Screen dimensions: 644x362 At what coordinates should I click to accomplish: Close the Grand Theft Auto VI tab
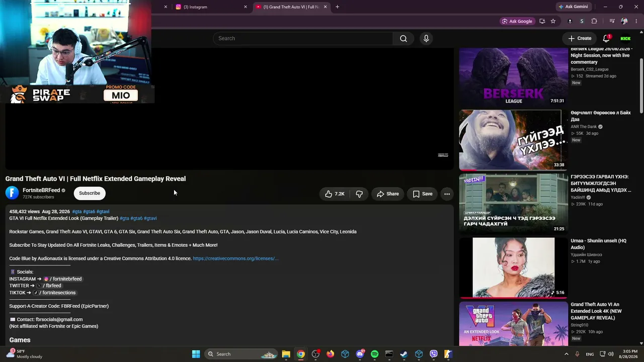pos(325,7)
